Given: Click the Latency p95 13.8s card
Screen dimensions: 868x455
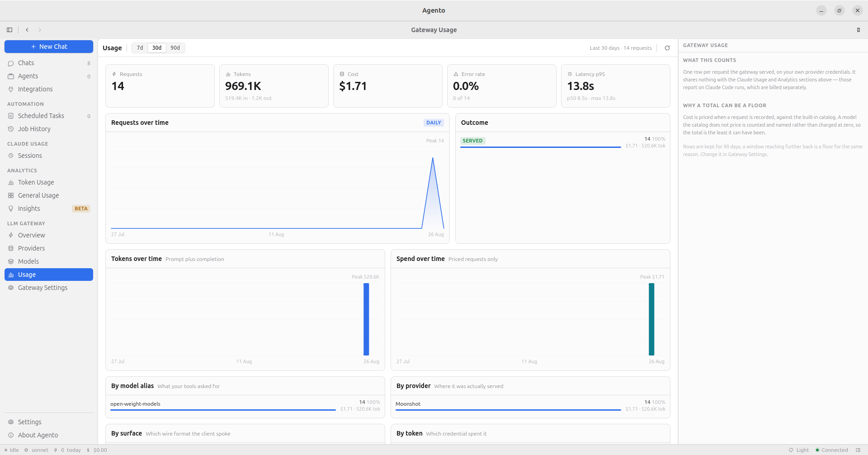Looking at the screenshot, I should pos(616,86).
